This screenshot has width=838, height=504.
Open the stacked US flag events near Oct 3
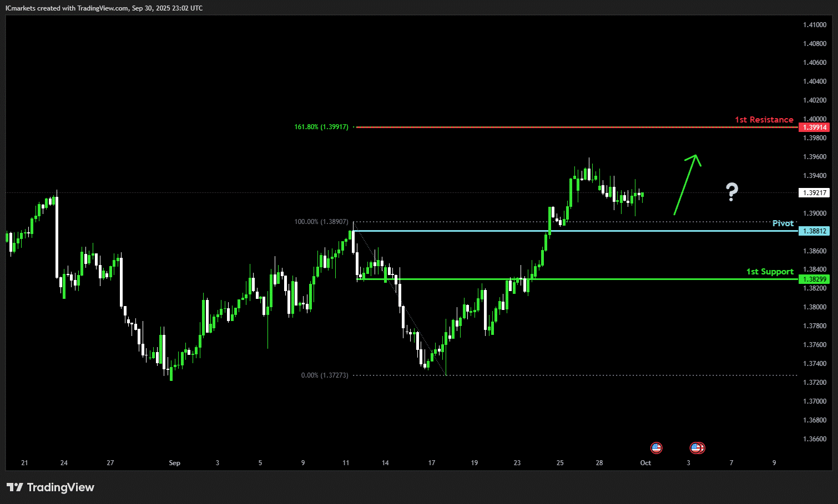tap(697, 447)
